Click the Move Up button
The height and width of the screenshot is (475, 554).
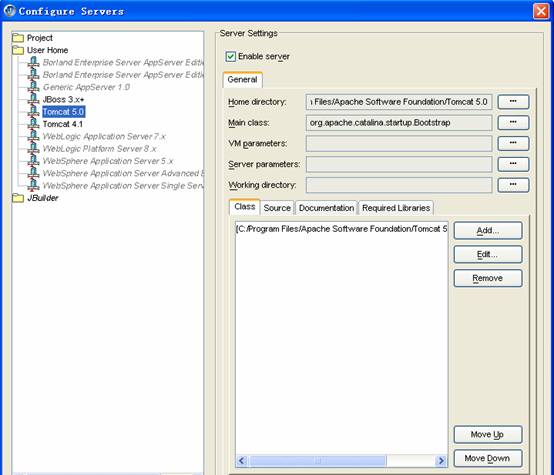tap(488, 434)
